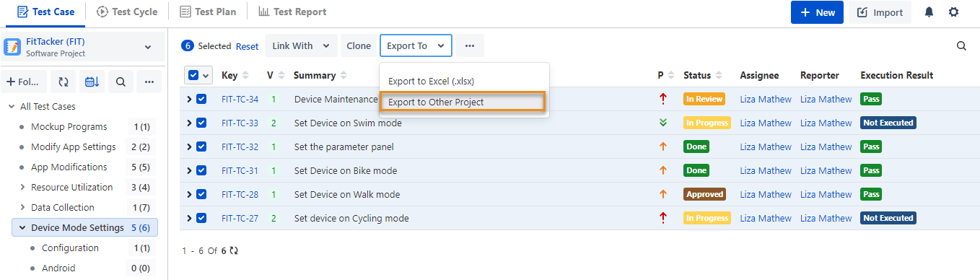
Task: Switch to the Test Report tab
Action: point(292,12)
